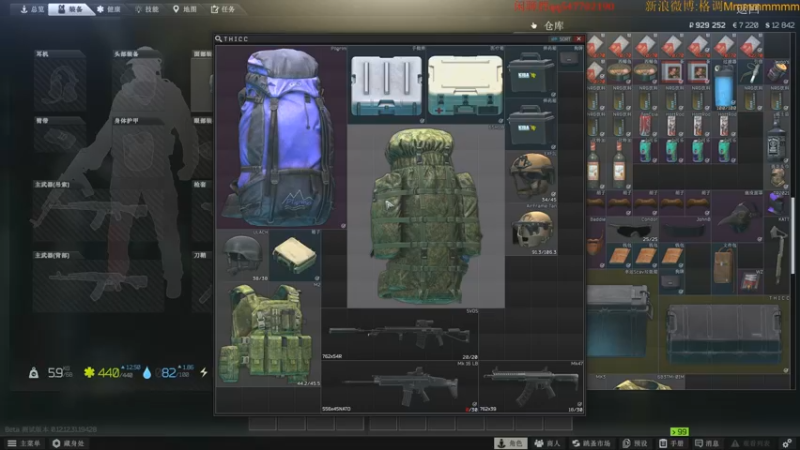Go to the 藏身处 hideout
Screen dimensions: 800x450
tap(68, 443)
